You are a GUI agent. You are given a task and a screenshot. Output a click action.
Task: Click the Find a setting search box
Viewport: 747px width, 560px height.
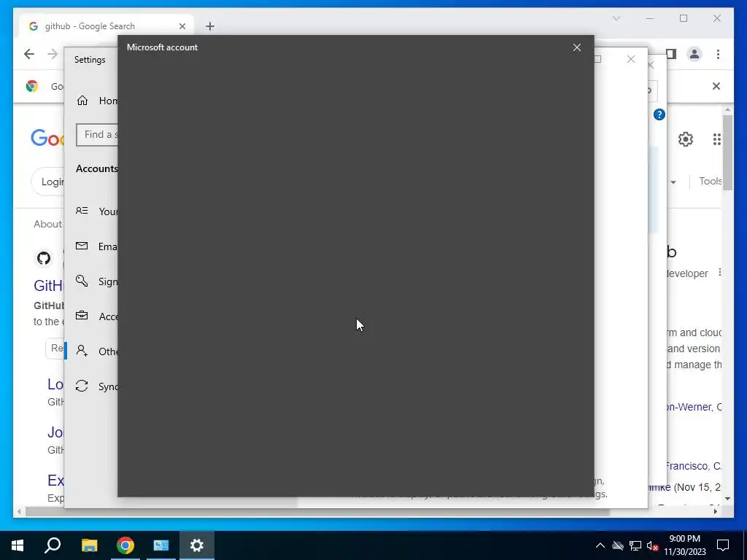pos(97,135)
